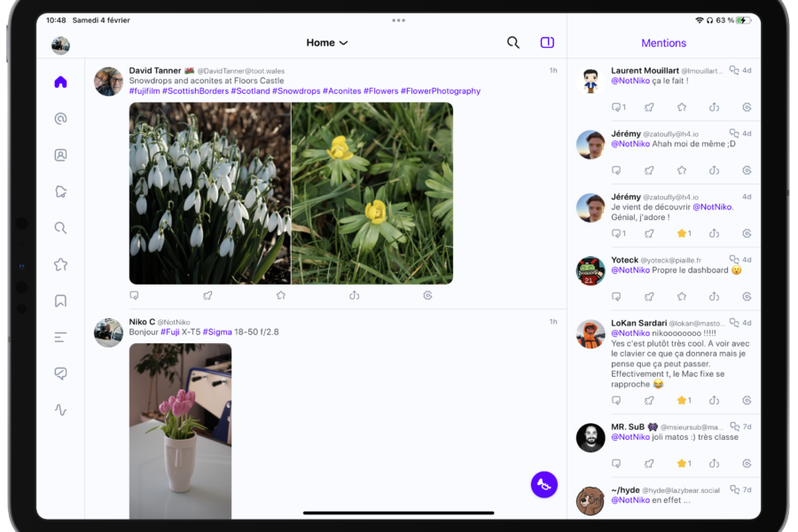798x532 pixels.
Task: Reply to Laurent Mouillart's mention
Action: pyautogui.click(x=618, y=107)
